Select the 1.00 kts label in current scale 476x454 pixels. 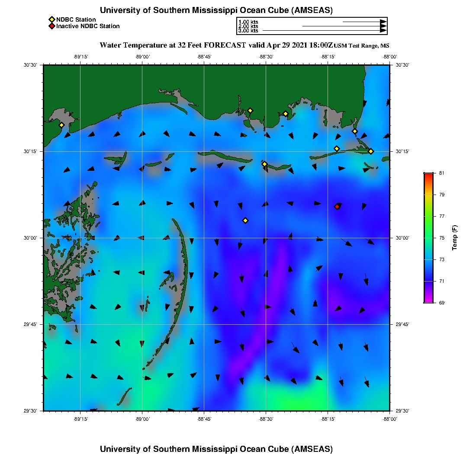pyautogui.click(x=248, y=22)
